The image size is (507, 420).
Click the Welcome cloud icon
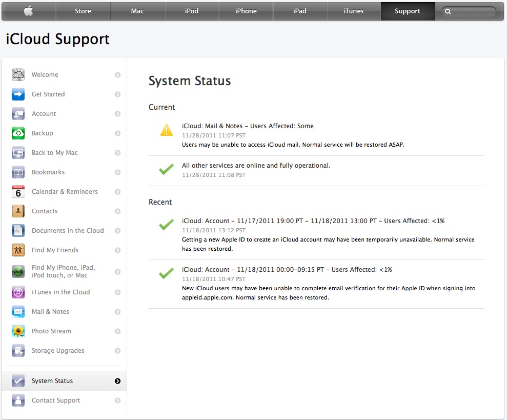pos(18,75)
